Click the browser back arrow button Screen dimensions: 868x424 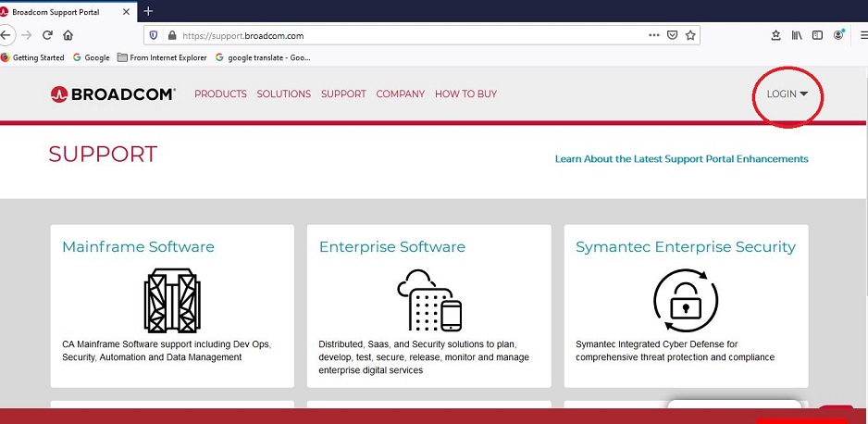6,35
